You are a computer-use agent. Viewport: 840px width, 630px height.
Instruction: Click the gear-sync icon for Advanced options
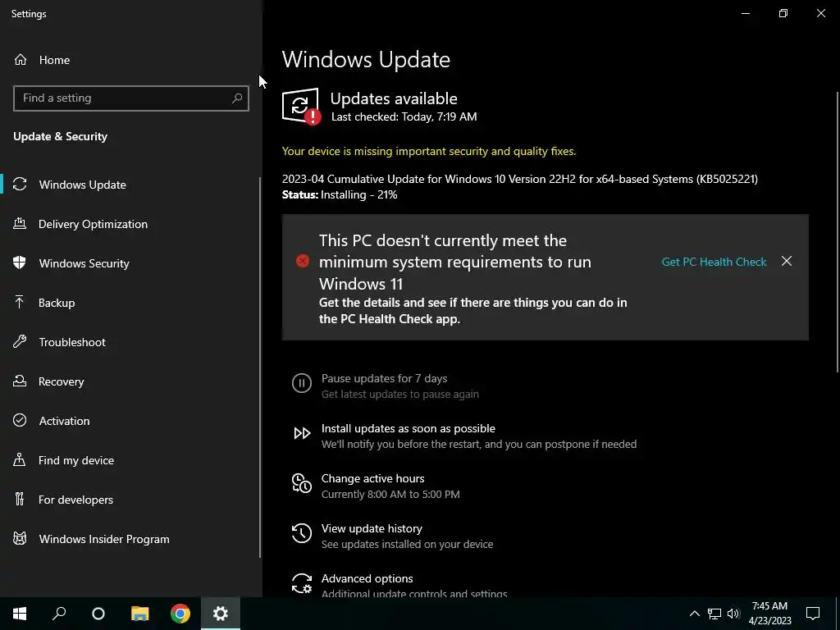coord(302,583)
